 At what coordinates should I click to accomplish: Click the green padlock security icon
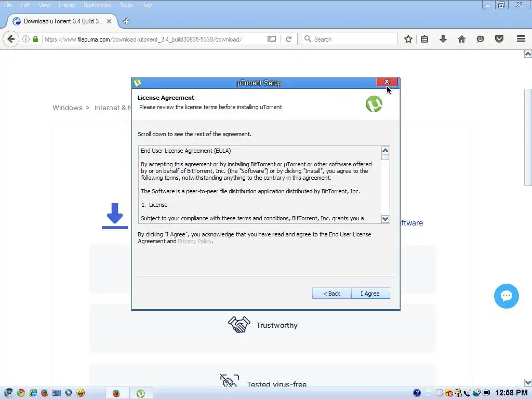coord(35,39)
